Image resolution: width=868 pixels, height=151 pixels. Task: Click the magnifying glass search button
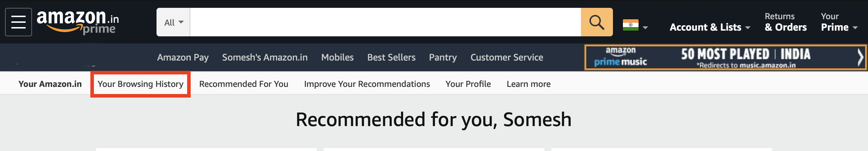tap(597, 22)
